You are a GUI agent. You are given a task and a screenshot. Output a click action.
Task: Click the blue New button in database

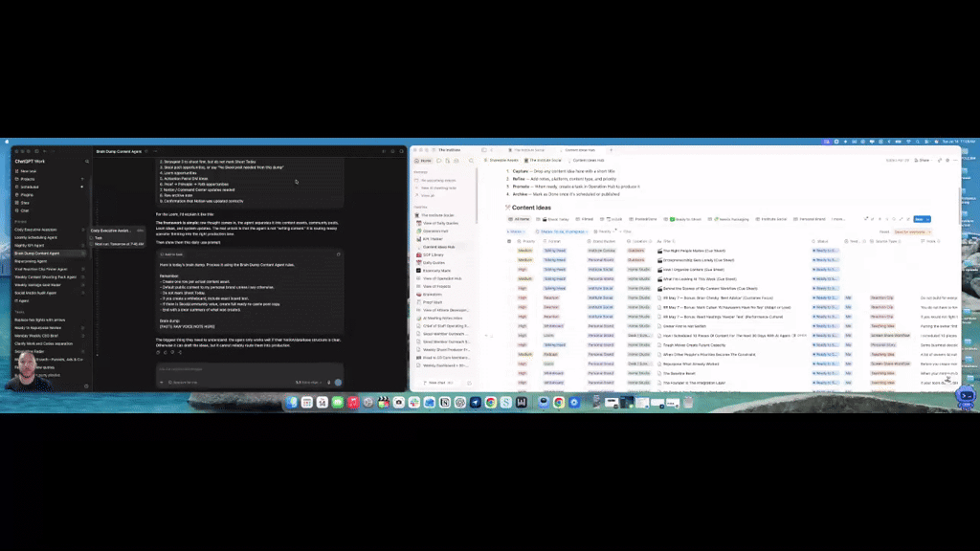pos(919,219)
